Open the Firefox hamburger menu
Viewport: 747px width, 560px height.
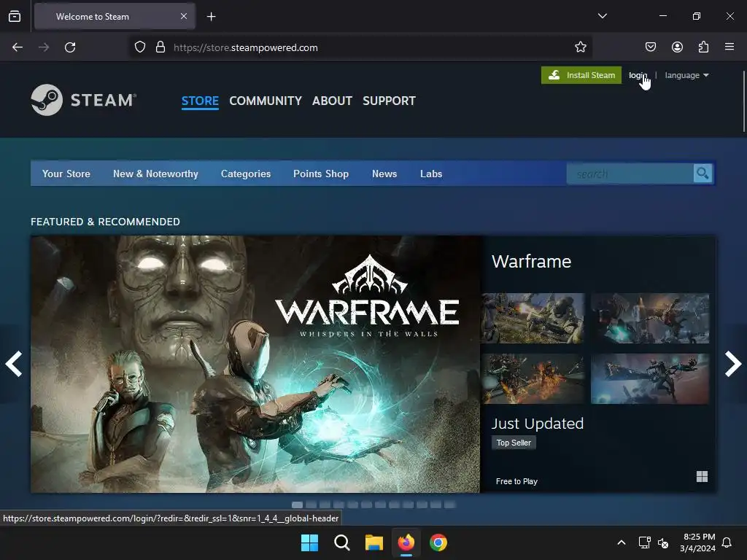[729, 47]
